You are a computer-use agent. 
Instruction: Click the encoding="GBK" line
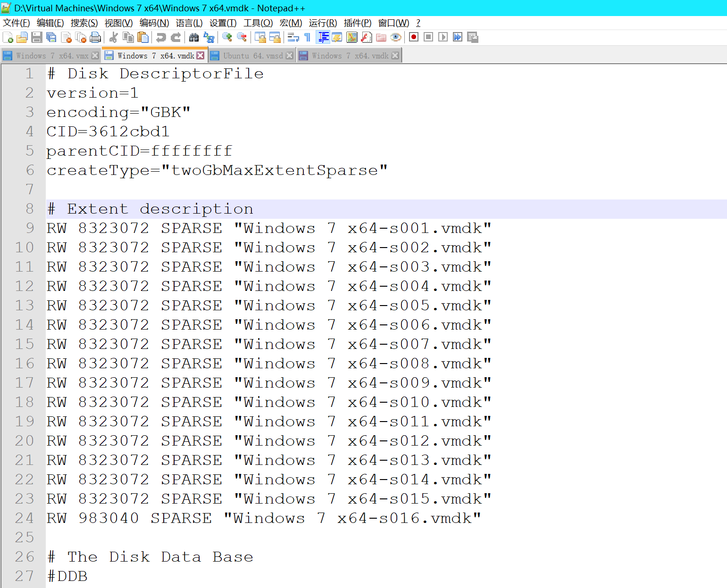pyautogui.click(x=118, y=112)
